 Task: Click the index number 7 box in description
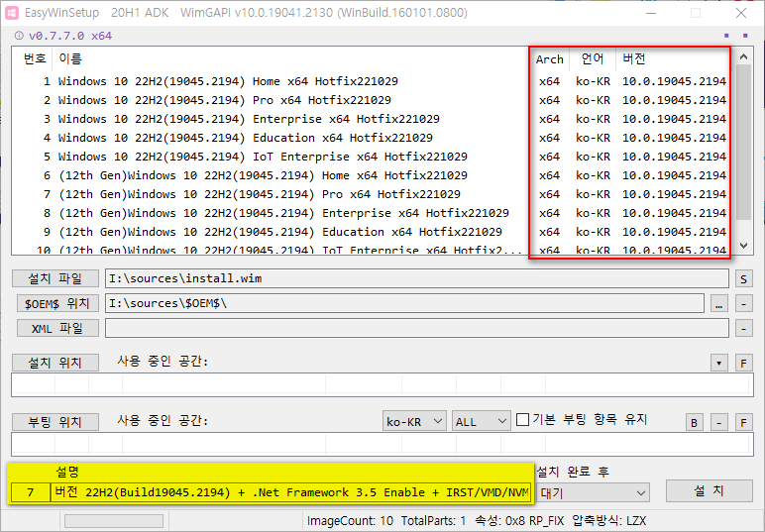31,492
